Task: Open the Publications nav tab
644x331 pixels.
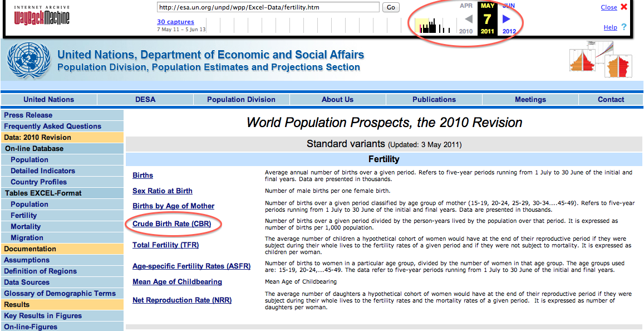Action: pos(434,100)
